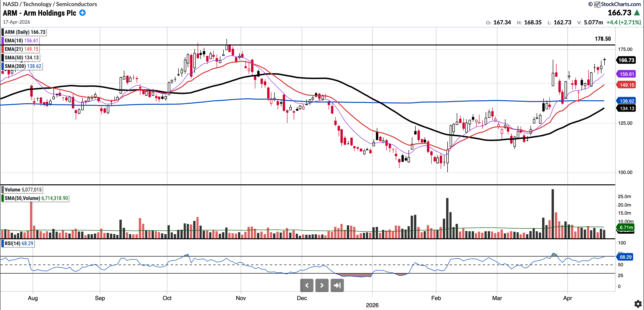Go to previous chart with left arrow
This screenshot has width=644, height=310.
(x=307, y=285)
